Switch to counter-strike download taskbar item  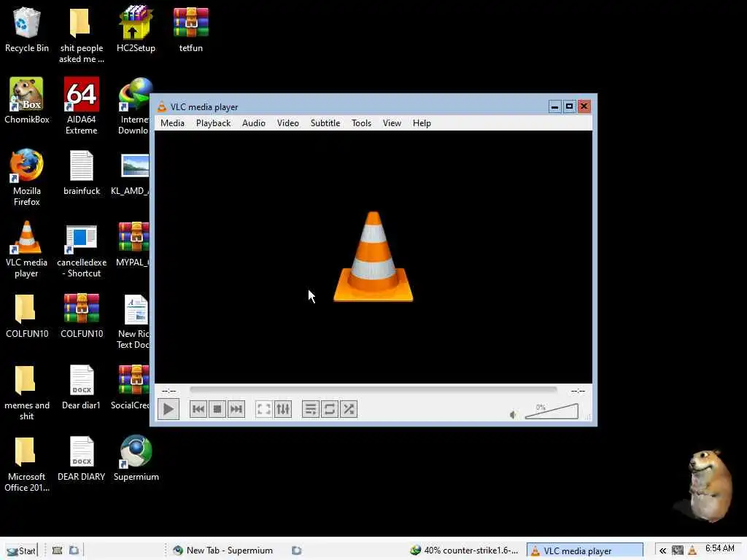(464, 551)
